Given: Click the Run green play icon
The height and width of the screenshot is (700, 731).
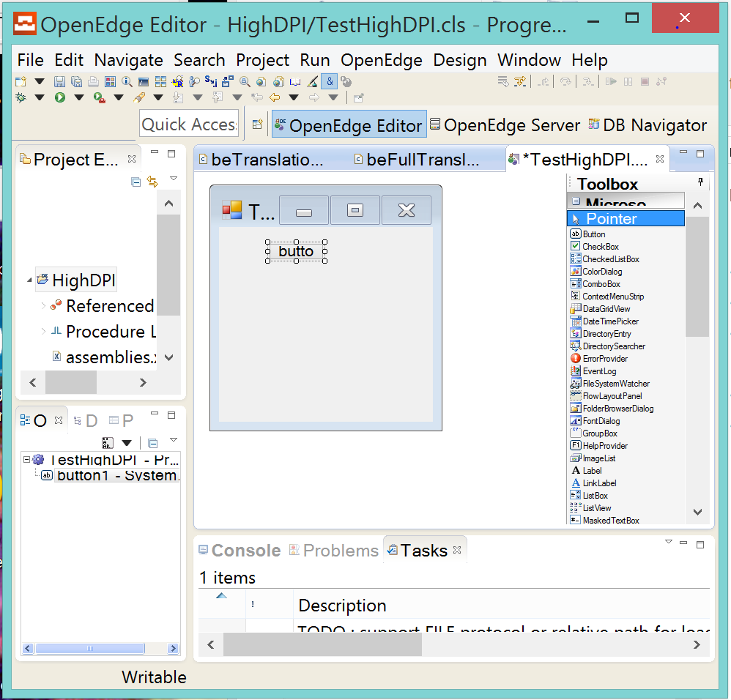Looking at the screenshot, I should coord(60,96).
